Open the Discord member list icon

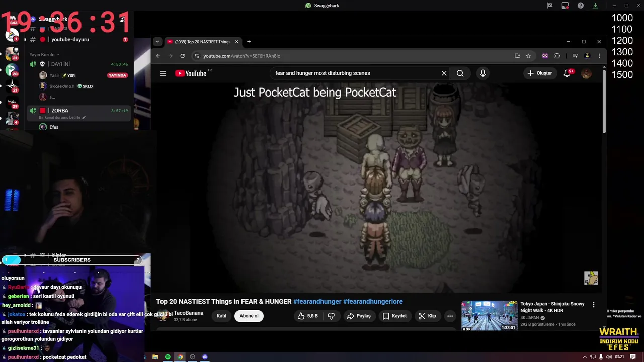tap(122, 19)
